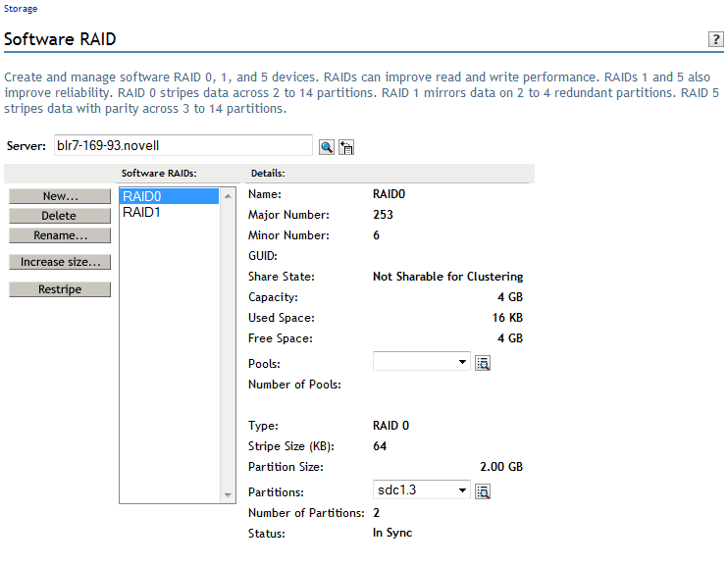Select RAID1 in the Software RAIDs list
Viewport: 728px width, 566px height.
point(168,212)
